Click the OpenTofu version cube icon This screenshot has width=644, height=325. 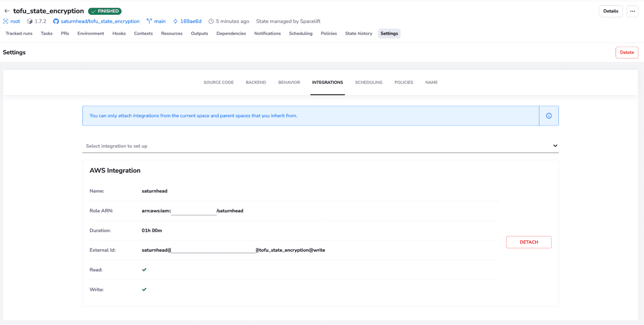coord(30,21)
